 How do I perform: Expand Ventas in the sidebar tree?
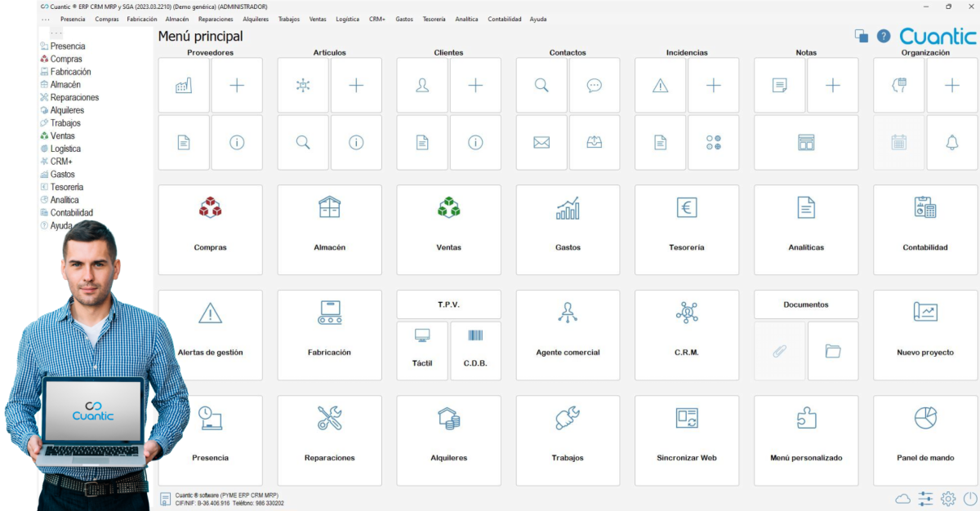[63, 136]
